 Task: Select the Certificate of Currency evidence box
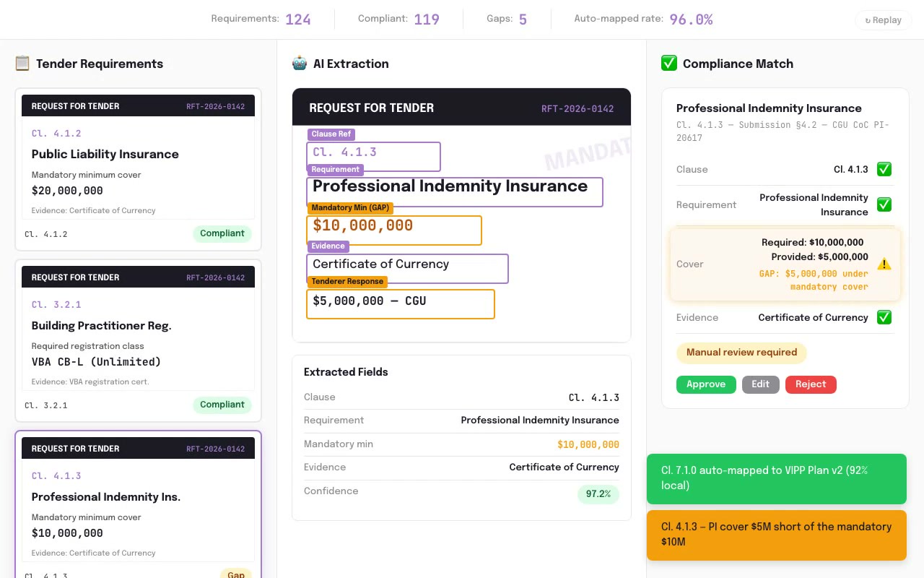[407, 269]
